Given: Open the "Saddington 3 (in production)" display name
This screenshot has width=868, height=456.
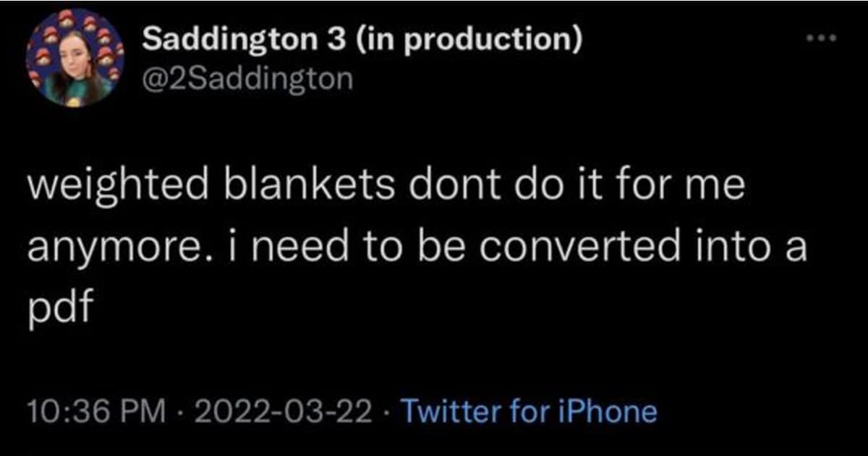Looking at the screenshot, I should pos(362,40).
